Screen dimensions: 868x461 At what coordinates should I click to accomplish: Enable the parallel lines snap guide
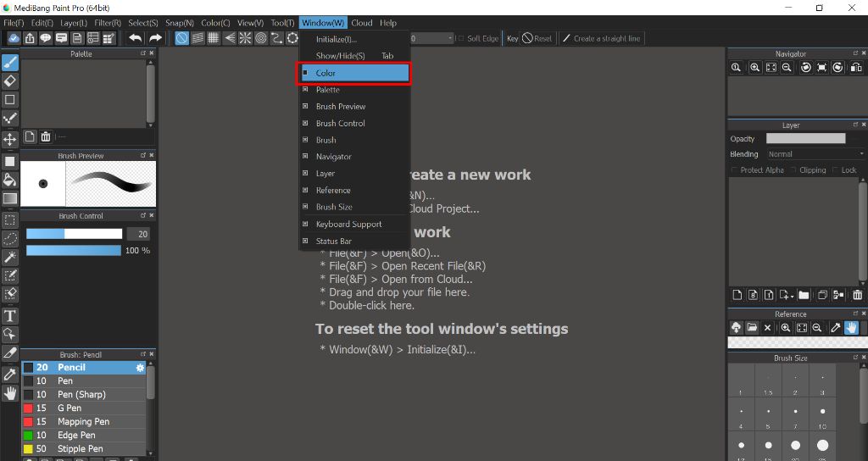[x=198, y=38]
